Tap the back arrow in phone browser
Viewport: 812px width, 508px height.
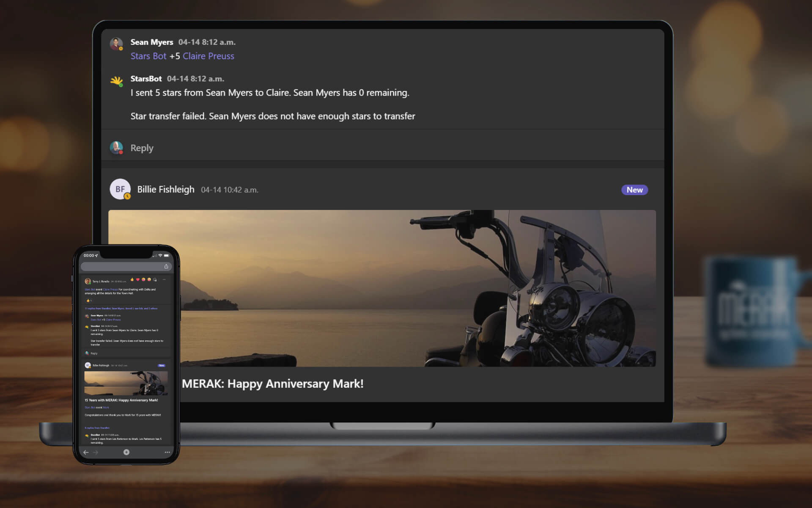click(x=86, y=452)
